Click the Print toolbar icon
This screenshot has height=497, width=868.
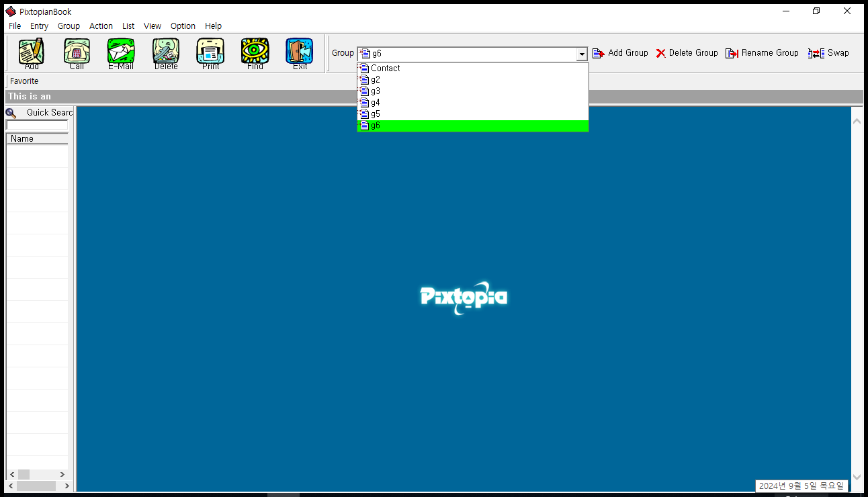(x=210, y=52)
